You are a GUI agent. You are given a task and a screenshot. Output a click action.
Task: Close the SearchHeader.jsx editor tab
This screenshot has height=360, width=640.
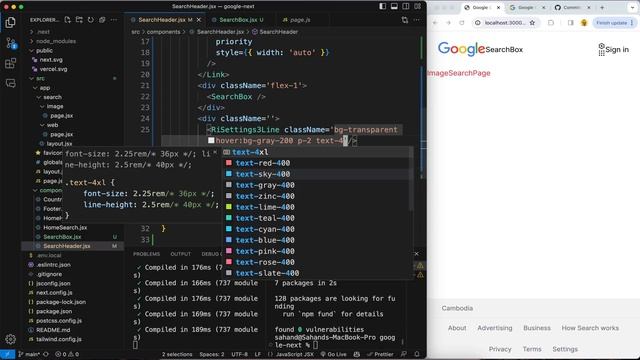point(199,20)
